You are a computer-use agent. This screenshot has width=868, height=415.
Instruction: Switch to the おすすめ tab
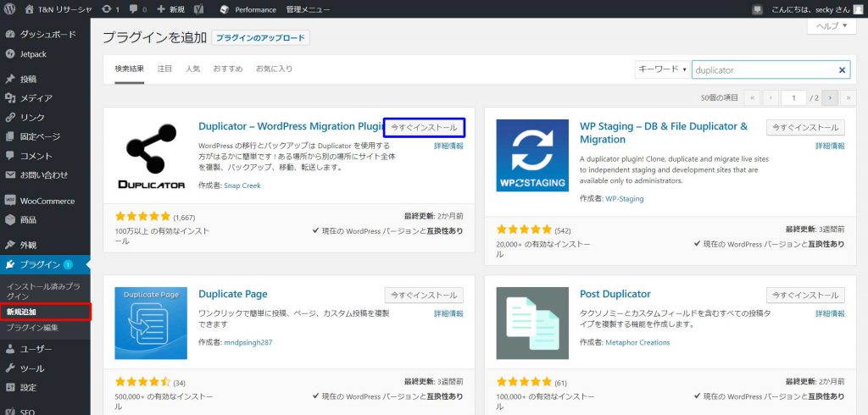(x=228, y=69)
